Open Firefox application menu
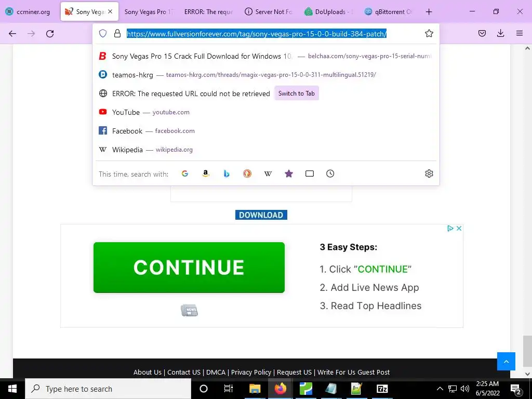Image resolution: width=532 pixels, height=399 pixels. [520, 33]
